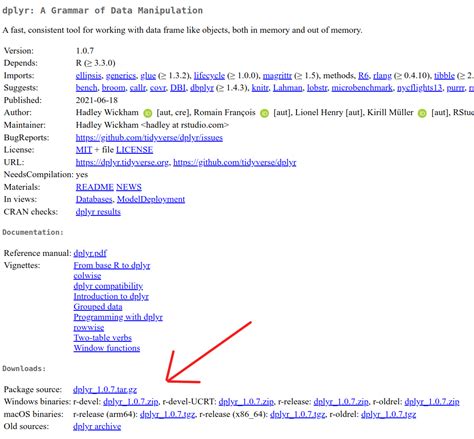Viewport: 474px width, 439px height.
Task: Download the r-release Windows zip binary
Action: (x=341, y=402)
